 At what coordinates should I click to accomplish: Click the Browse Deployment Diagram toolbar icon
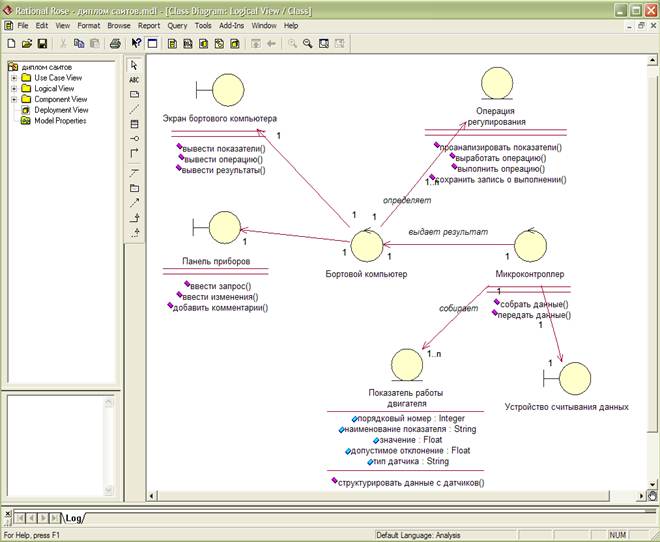pos(235,43)
